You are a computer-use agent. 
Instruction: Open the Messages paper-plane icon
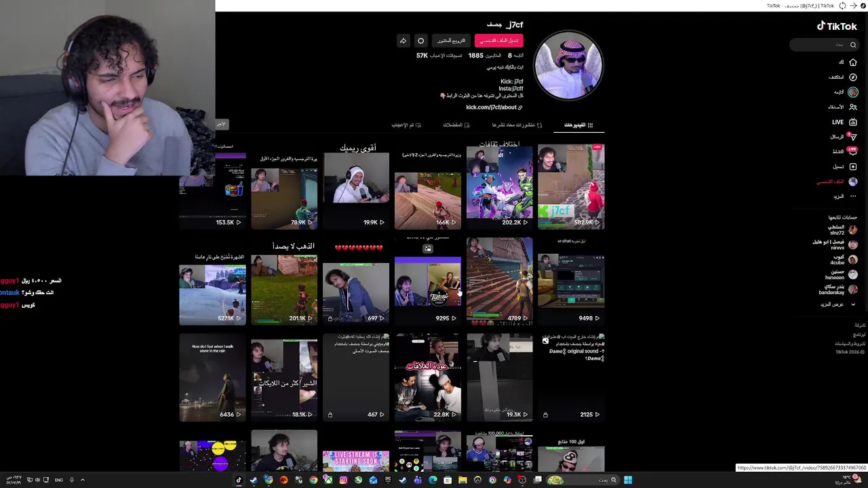click(x=852, y=137)
